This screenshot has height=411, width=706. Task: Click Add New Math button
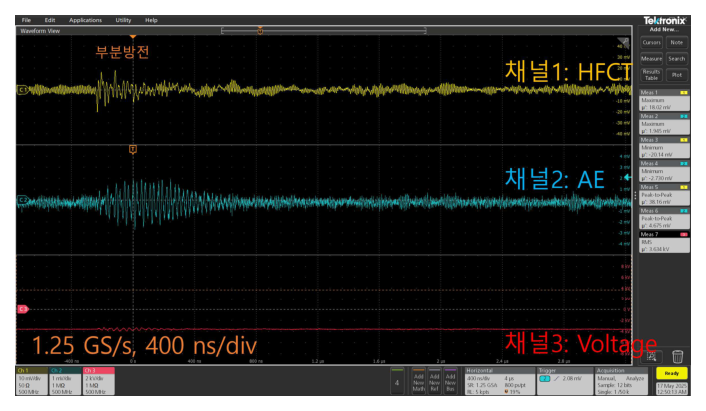[x=420, y=381]
